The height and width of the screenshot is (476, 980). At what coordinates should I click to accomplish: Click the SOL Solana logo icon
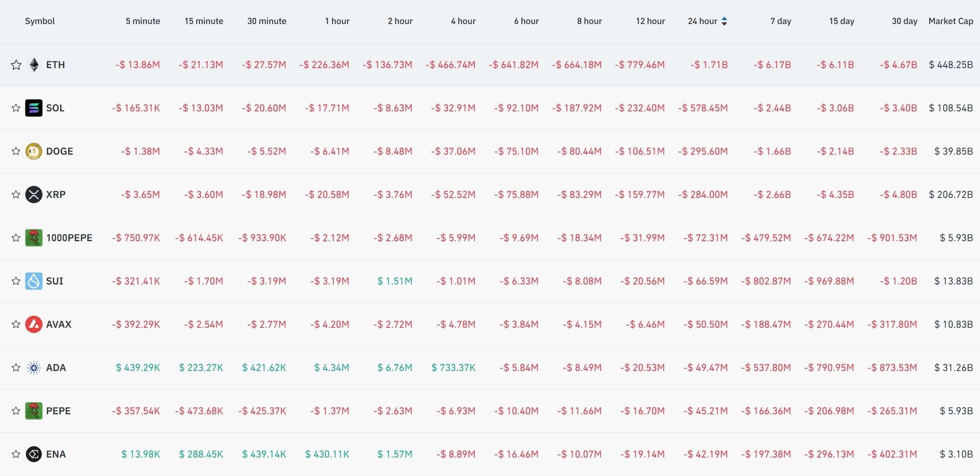[x=34, y=108]
